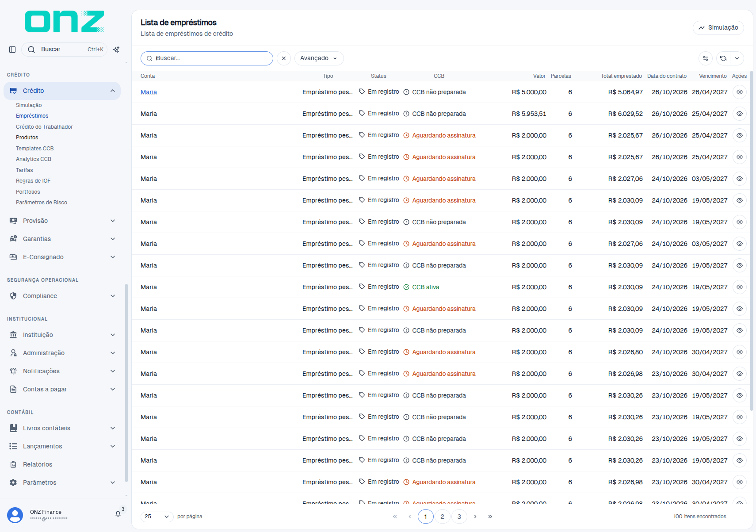Refresh the loan list
Image resolution: width=756 pixels, height=532 pixels.
(723, 58)
